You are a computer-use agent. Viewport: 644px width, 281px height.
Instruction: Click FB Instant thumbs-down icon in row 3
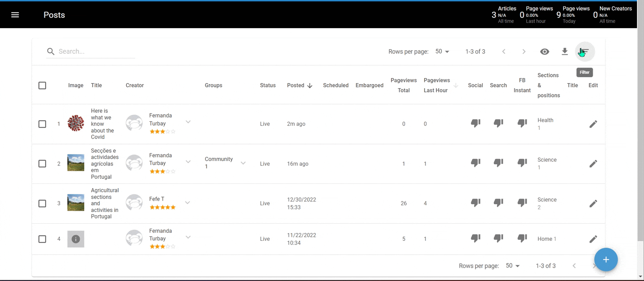pyautogui.click(x=522, y=203)
